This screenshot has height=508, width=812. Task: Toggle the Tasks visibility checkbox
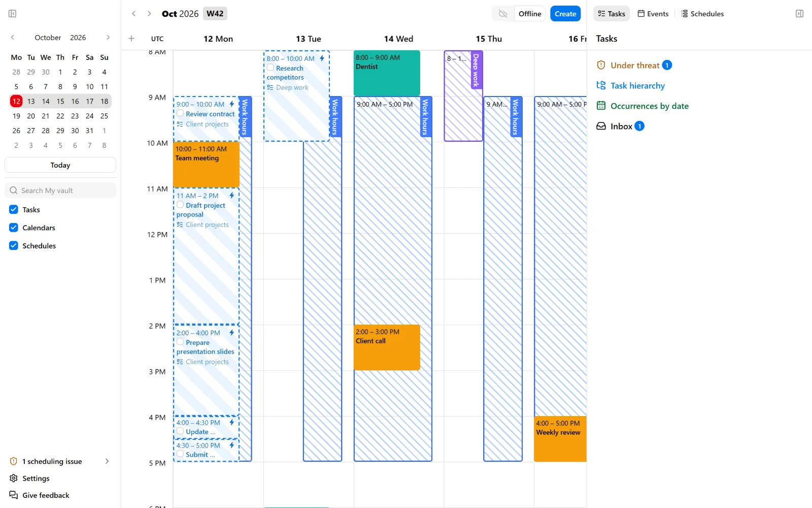(x=14, y=209)
